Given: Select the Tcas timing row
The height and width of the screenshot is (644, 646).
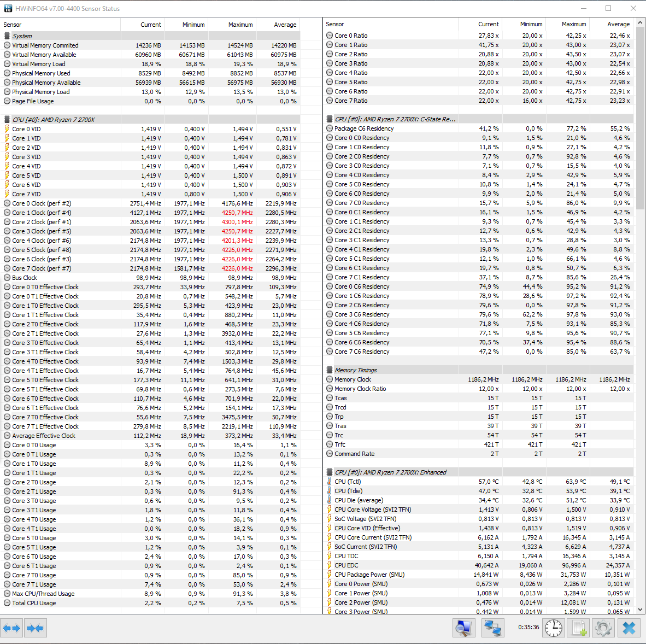Looking at the screenshot, I should (x=478, y=398).
